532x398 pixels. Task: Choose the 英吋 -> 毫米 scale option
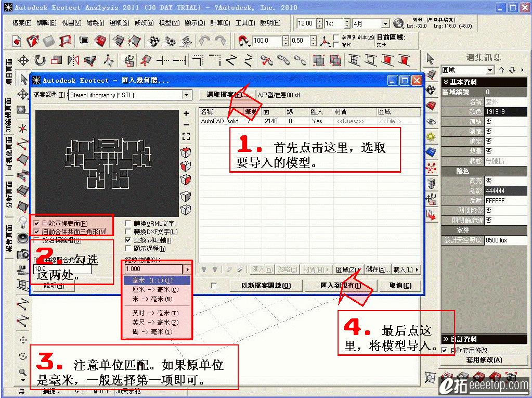click(157, 313)
